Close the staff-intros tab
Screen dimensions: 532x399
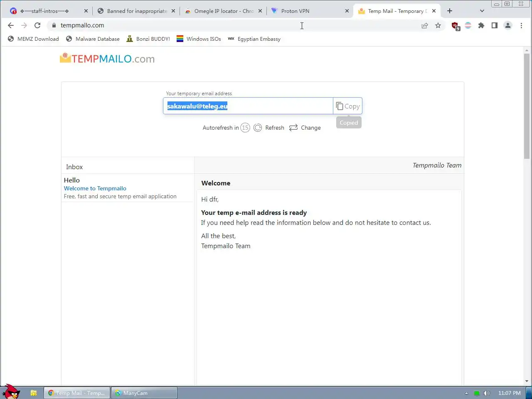pos(86,11)
